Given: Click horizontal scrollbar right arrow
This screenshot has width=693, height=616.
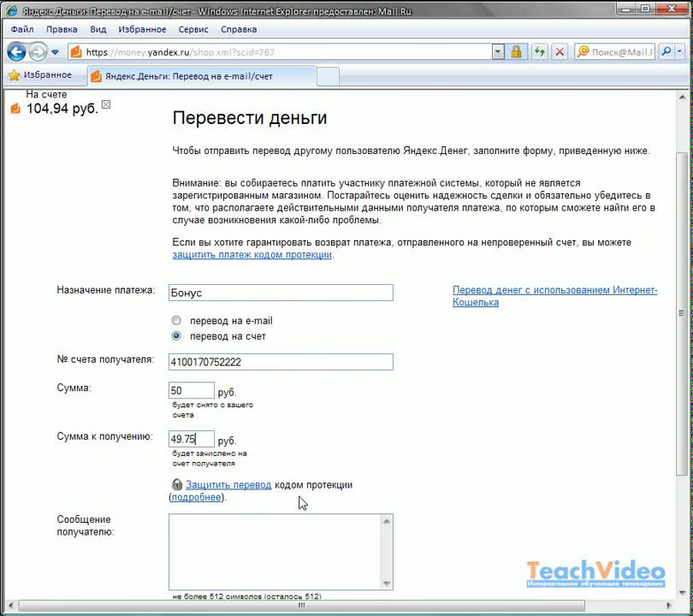Looking at the screenshot, I should [x=669, y=606].
